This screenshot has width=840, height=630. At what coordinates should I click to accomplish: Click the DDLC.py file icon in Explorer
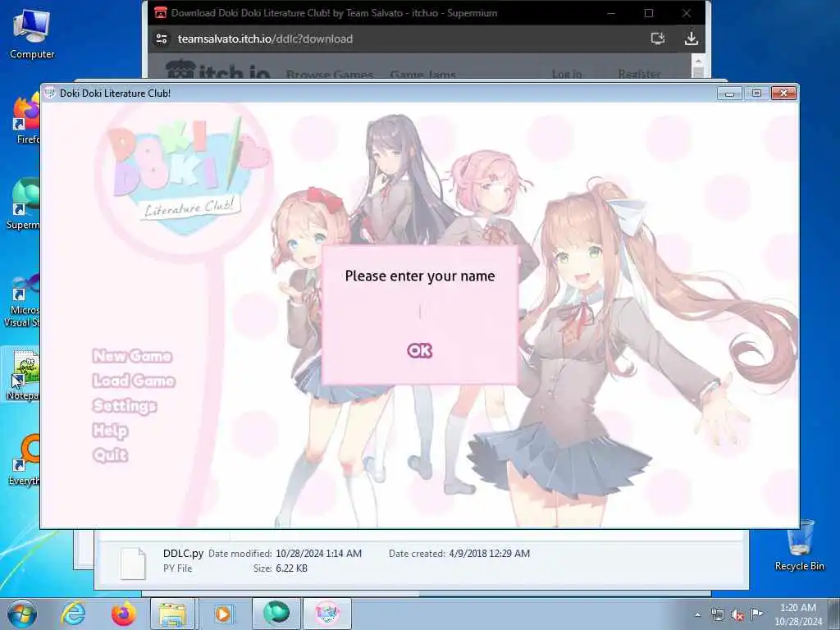coord(133,563)
